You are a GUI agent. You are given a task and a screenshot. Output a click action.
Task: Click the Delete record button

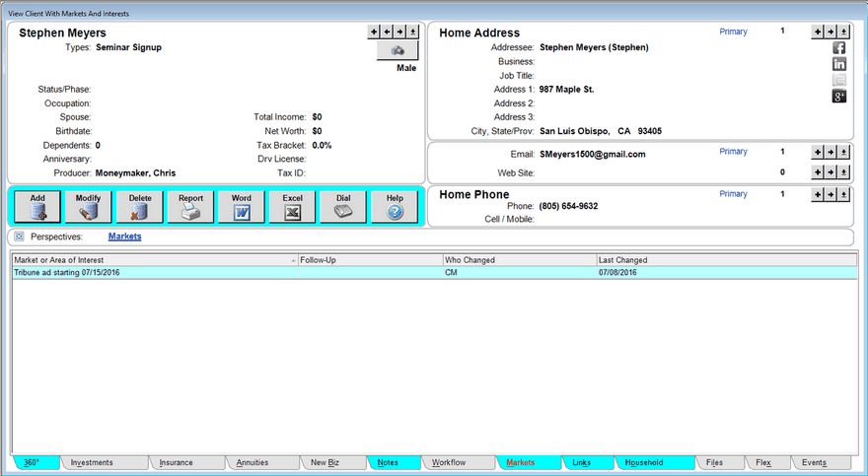click(x=140, y=206)
